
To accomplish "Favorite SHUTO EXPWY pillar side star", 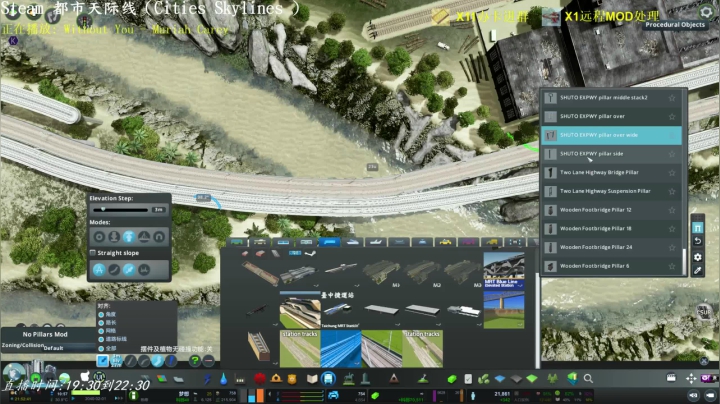I will [x=672, y=154].
